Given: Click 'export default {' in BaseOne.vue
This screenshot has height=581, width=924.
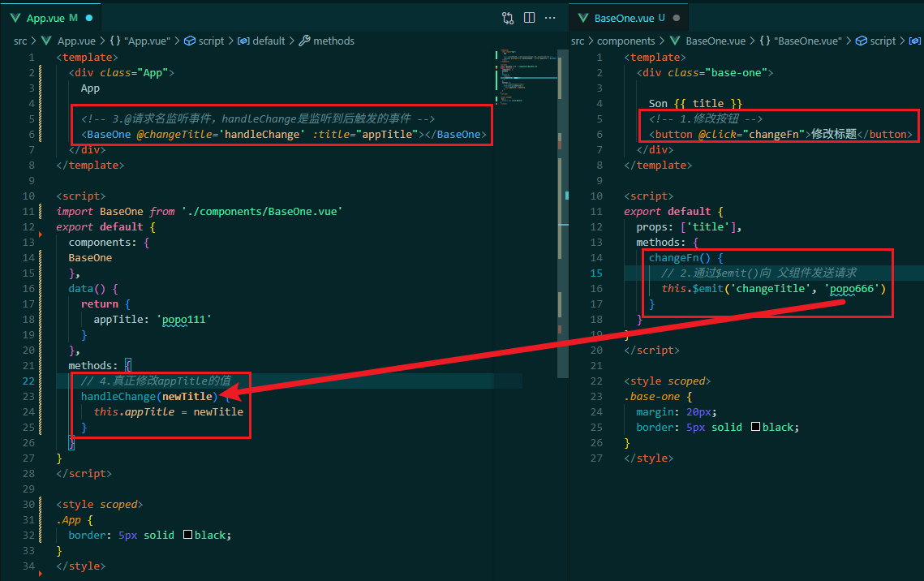Looking at the screenshot, I should 673,211.
